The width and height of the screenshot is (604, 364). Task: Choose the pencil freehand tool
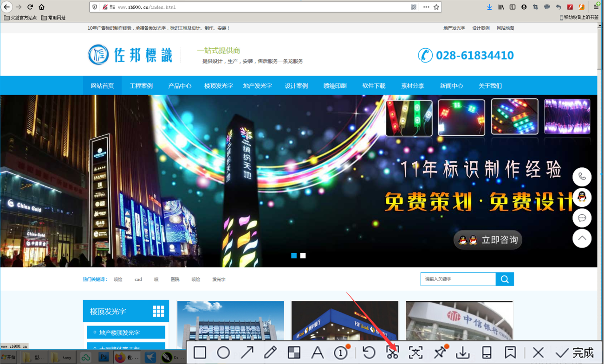[271, 352]
